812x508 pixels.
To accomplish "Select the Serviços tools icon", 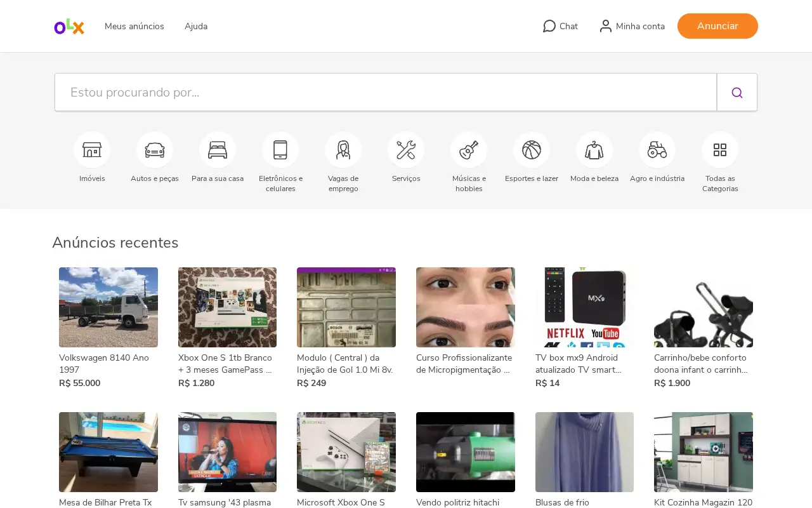I will pos(406,150).
